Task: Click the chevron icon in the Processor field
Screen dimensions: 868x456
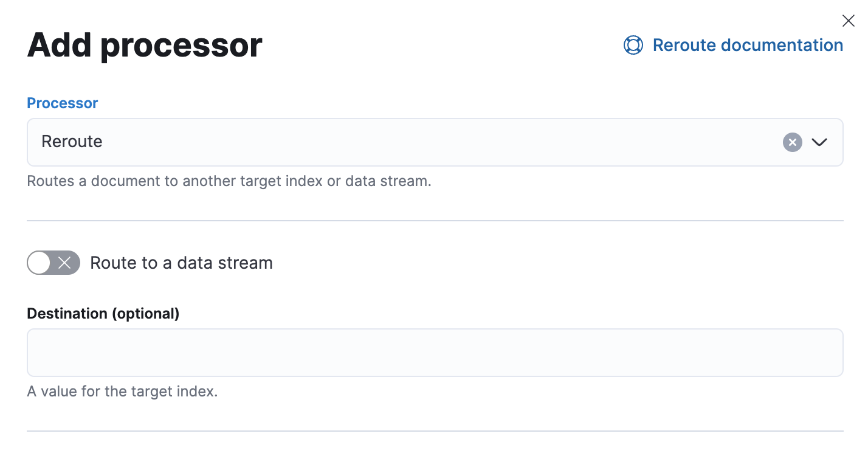Action: pyautogui.click(x=819, y=142)
